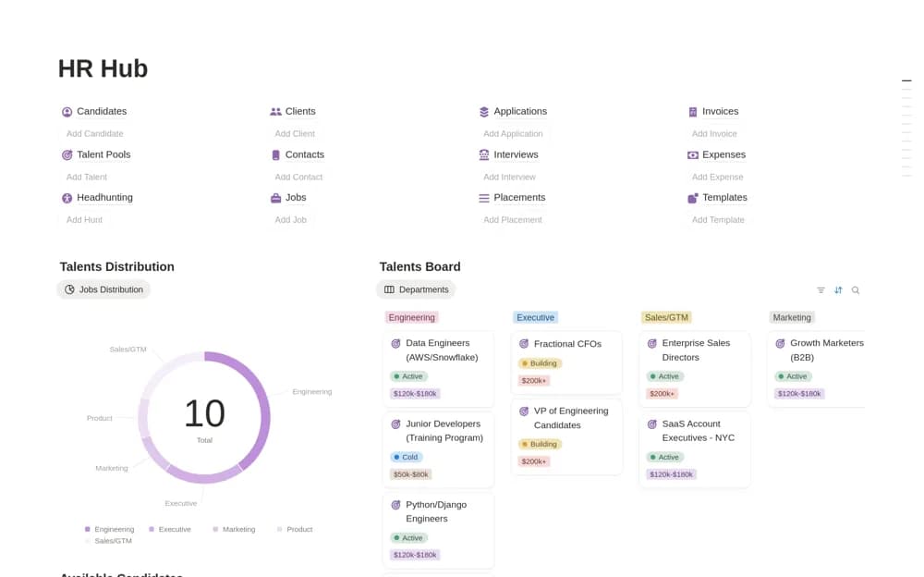The width and height of the screenshot is (924, 577).
Task: Open the Candidates page link
Action: pyautogui.click(x=102, y=112)
